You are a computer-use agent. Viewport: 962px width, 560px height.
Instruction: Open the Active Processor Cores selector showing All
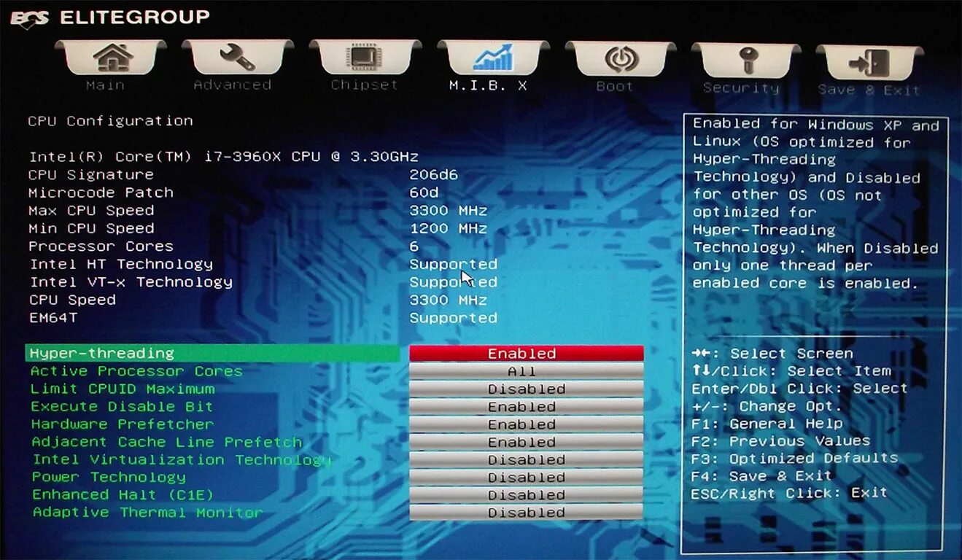(x=522, y=371)
